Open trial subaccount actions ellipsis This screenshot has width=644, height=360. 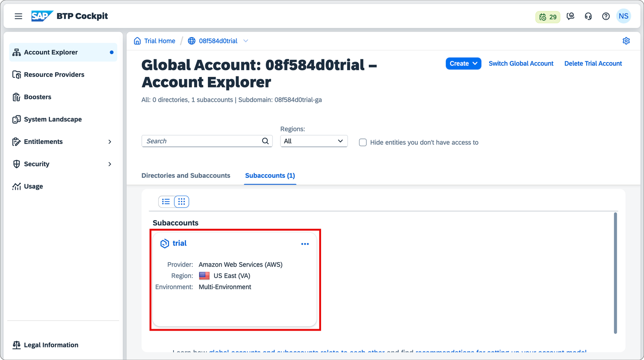305,244
